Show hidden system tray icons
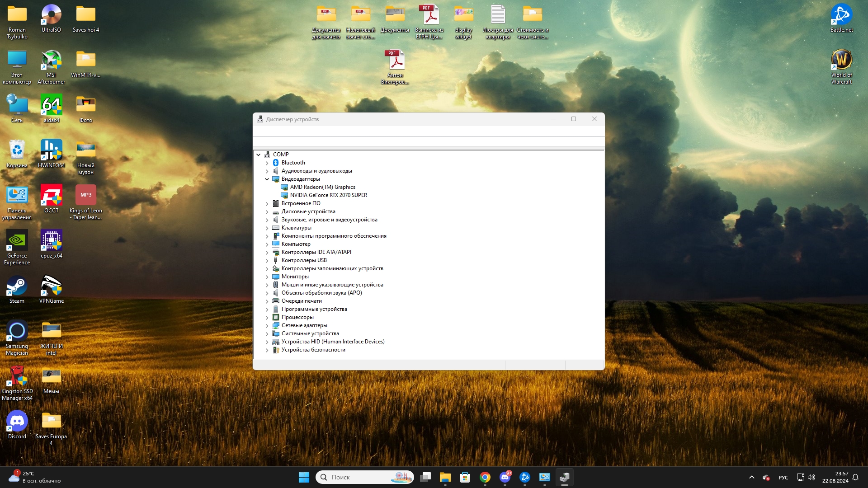This screenshot has height=488, width=868. pos(751,477)
